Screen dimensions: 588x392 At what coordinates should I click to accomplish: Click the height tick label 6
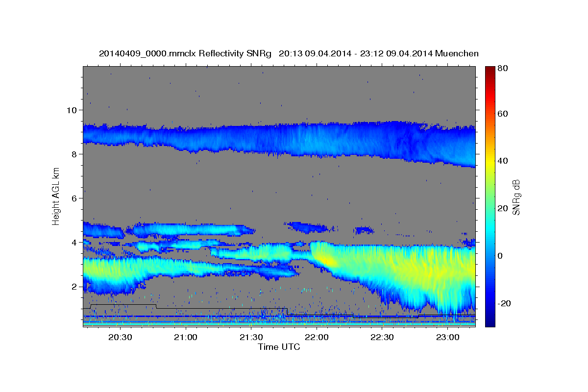(75, 198)
